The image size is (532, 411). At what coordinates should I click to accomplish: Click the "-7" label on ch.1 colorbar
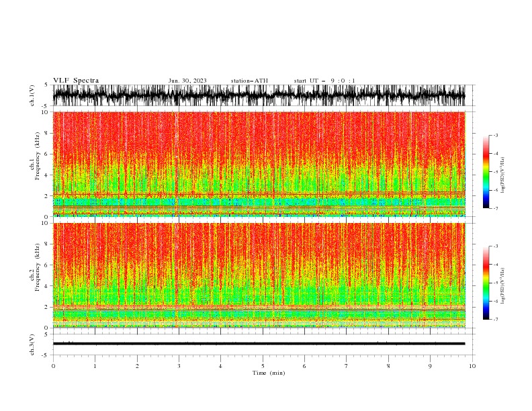tap(496, 208)
